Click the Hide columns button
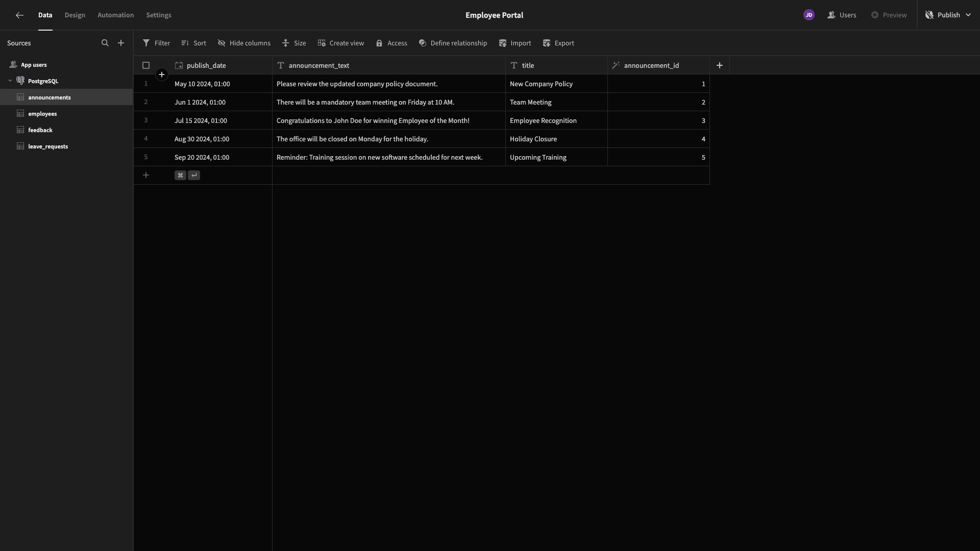The width and height of the screenshot is (980, 551). point(244,43)
